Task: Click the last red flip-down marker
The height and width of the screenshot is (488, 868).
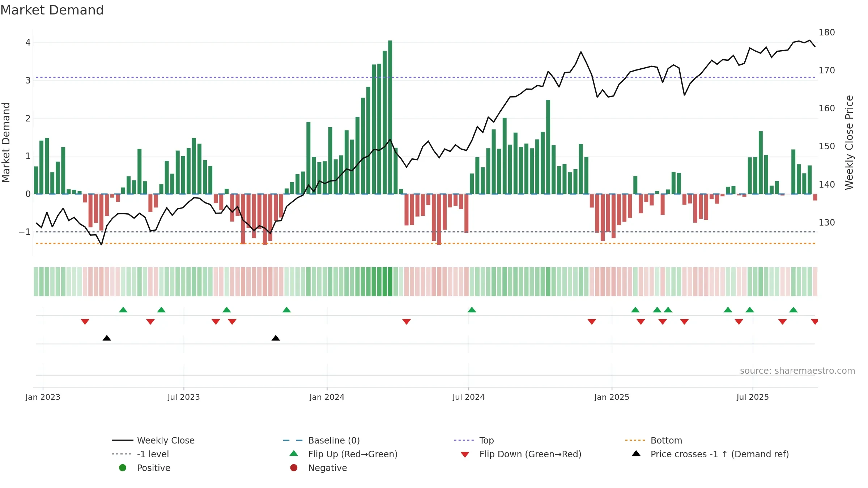Action: 814,322
